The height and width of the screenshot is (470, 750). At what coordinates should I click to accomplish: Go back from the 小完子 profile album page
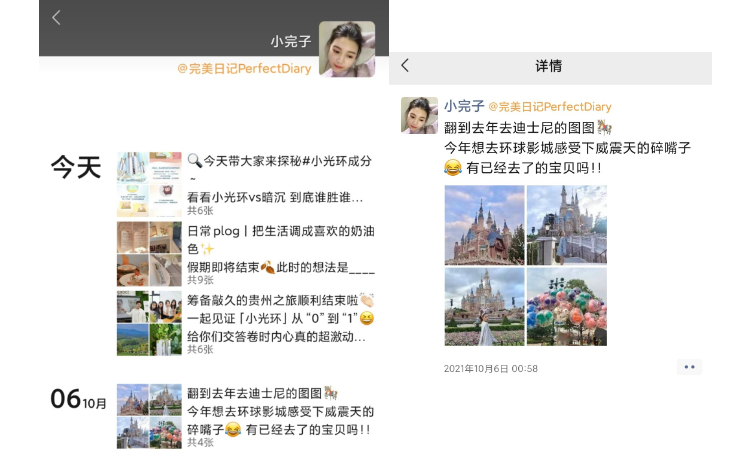(56, 18)
